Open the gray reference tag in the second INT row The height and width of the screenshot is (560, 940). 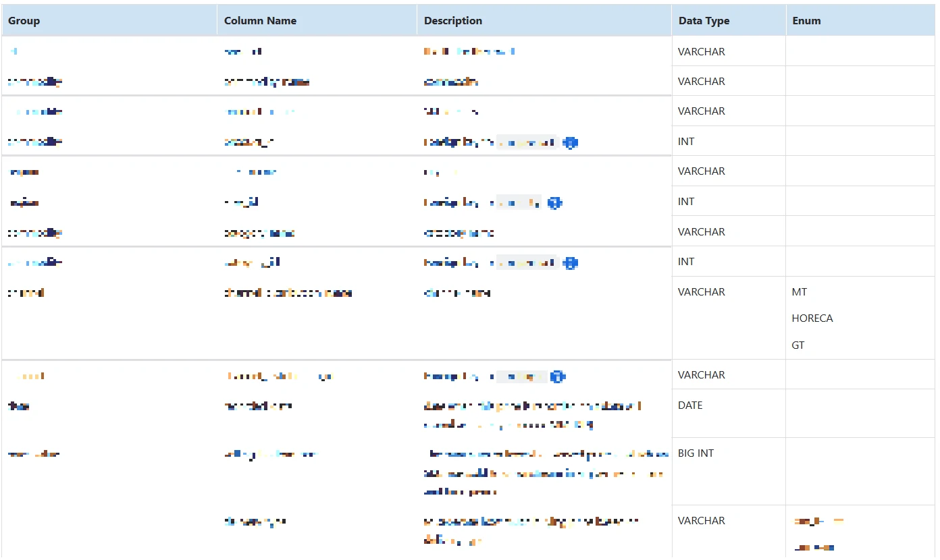519,202
